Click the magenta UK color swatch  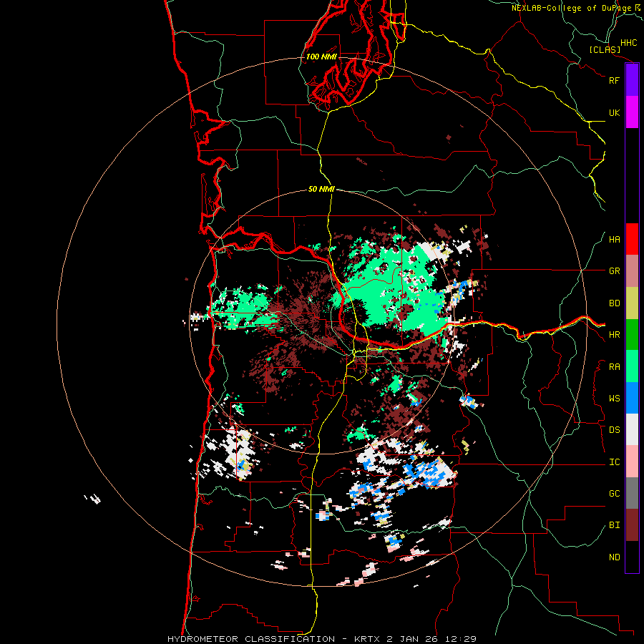click(632, 112)
